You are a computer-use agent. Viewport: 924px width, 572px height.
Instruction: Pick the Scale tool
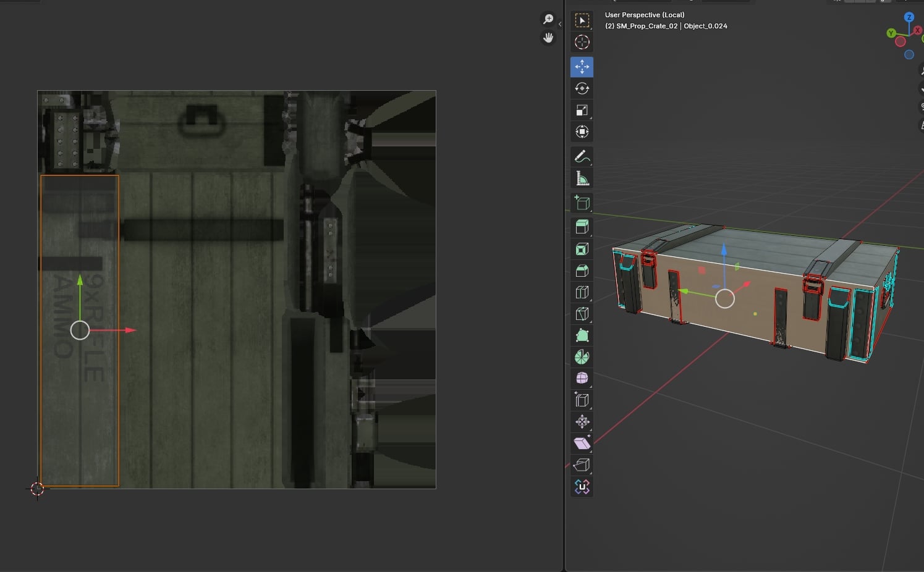tap(582, 110)
